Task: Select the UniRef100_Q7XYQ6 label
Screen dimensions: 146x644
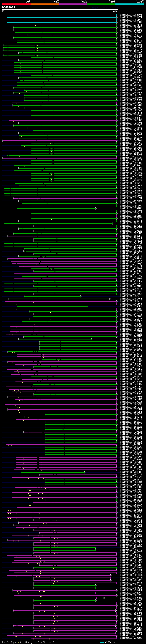Action: 131,638
